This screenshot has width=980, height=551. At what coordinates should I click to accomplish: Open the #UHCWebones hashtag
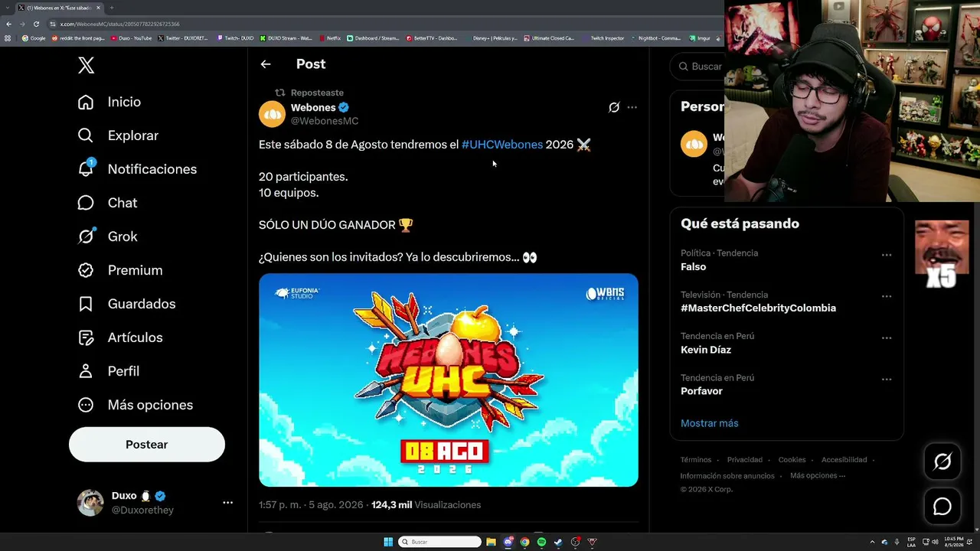click(x=502, y=145)
